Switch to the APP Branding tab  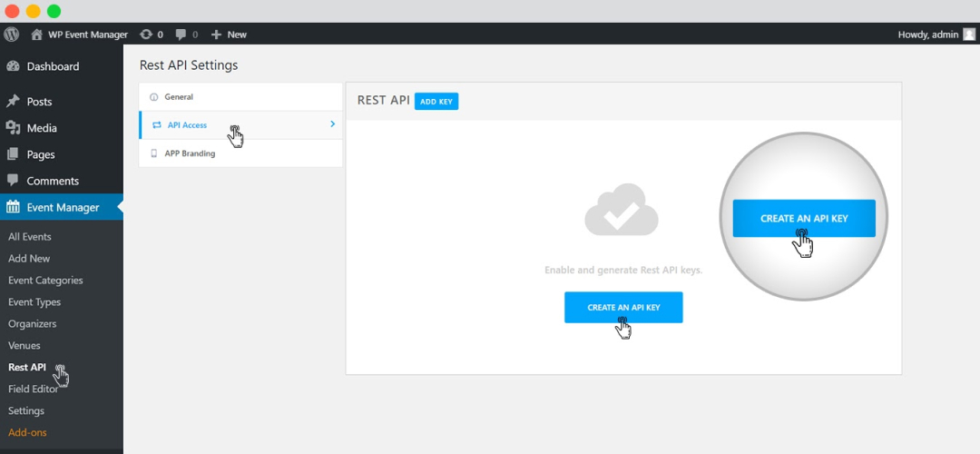pos(240,153)
